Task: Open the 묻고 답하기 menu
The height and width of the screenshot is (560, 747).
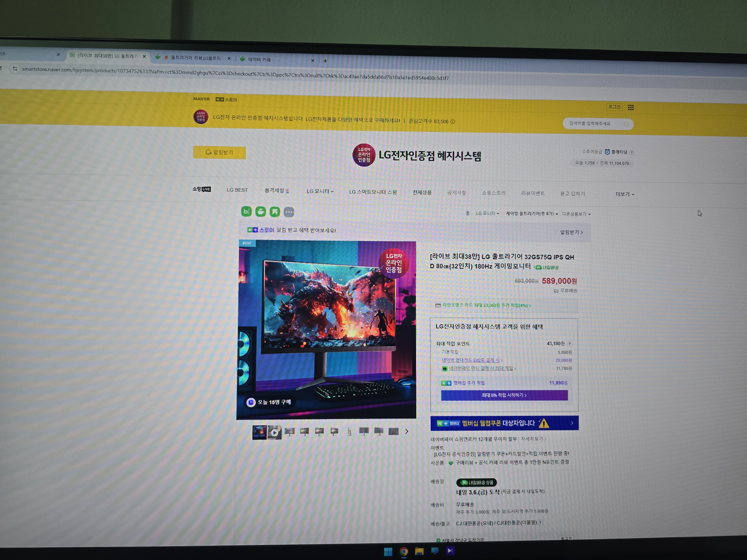Action: click(x=572, y=194)
